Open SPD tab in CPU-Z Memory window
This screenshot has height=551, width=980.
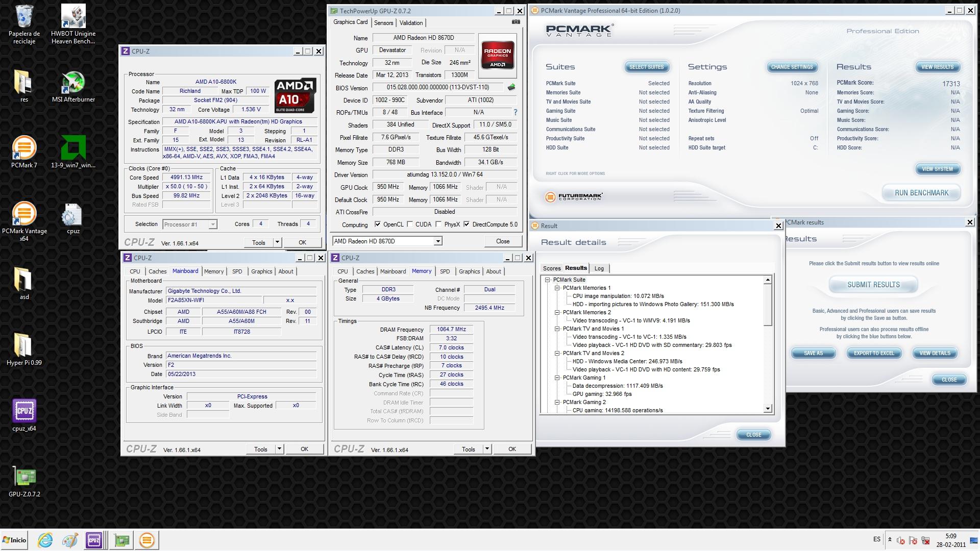point(445,271)
